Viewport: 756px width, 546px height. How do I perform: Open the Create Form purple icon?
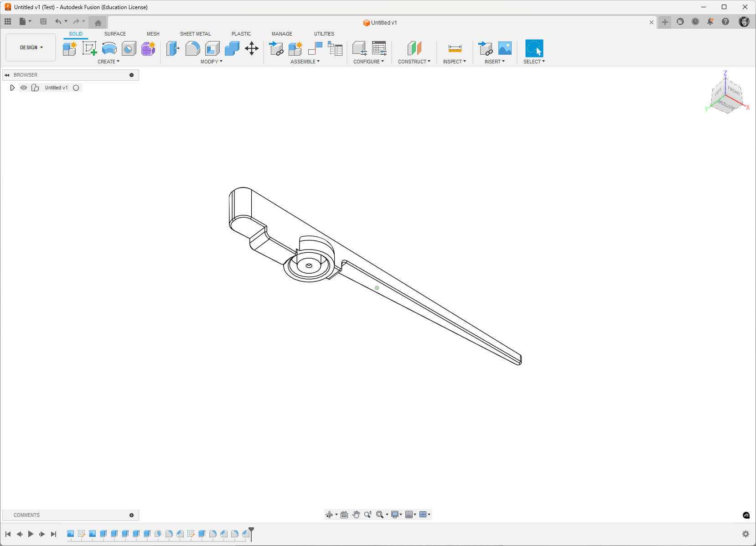coord(148,48)
